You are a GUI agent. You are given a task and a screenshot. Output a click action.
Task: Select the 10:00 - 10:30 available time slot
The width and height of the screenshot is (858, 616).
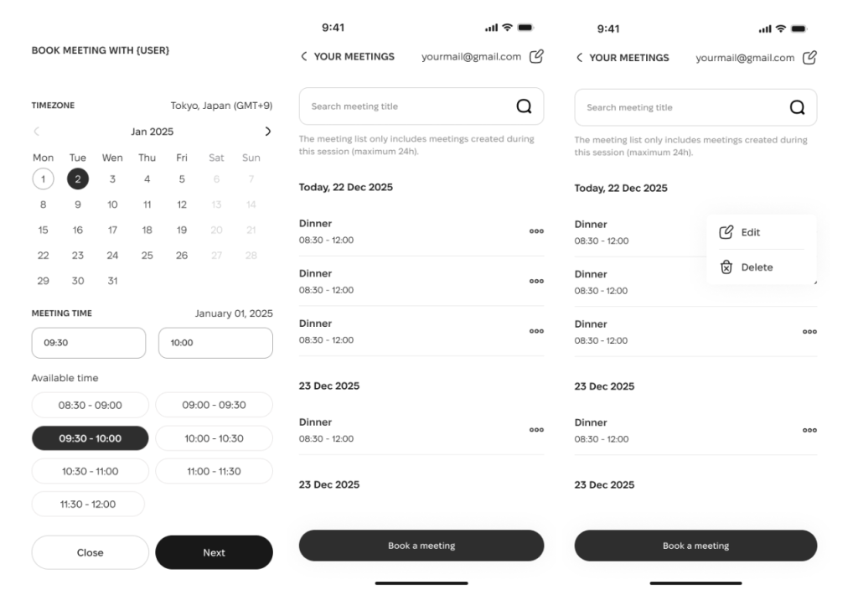pos(214,438)
